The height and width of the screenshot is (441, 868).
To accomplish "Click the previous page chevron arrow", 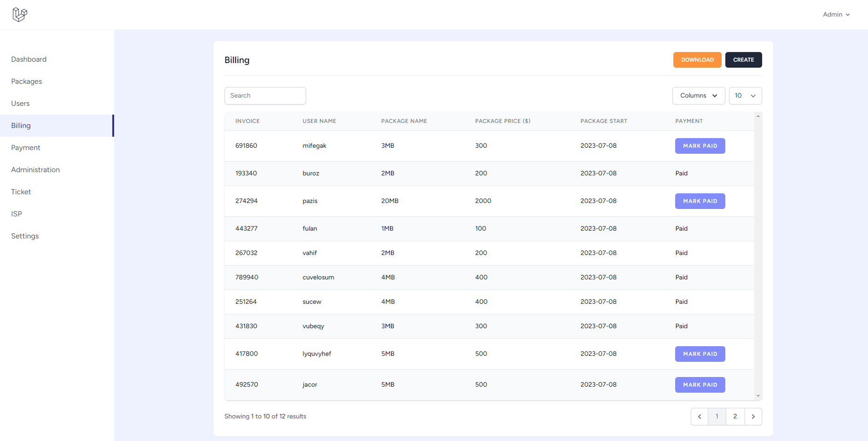I will [x=699, y=416].
